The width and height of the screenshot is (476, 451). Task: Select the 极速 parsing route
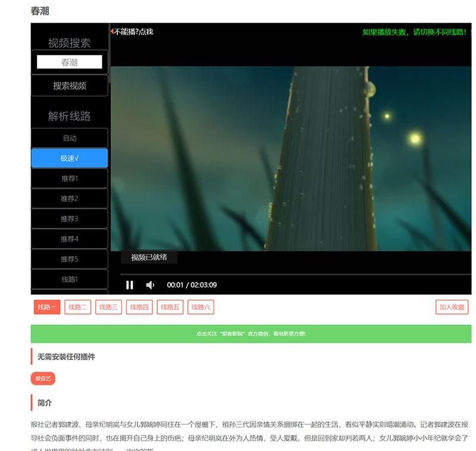click(70, 158)
